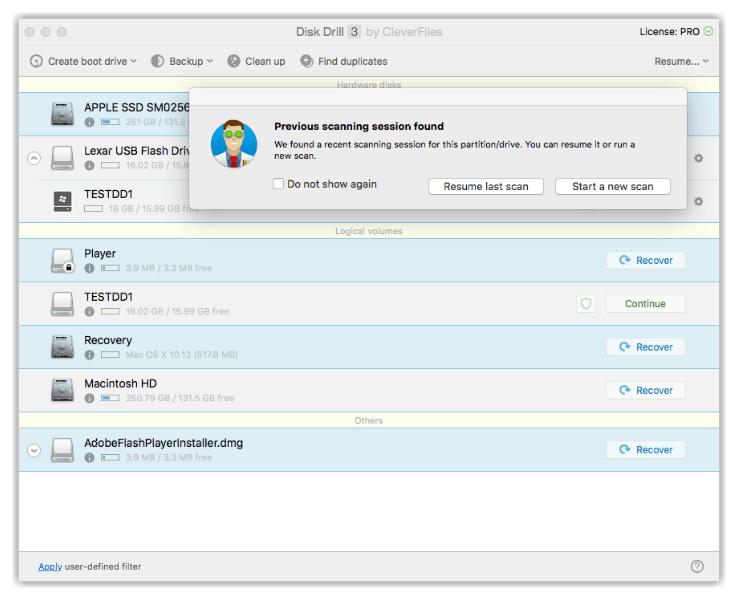The image size is (740, 602).
Task: Select the Recovery volume name
Action: (x=108, y=340)
